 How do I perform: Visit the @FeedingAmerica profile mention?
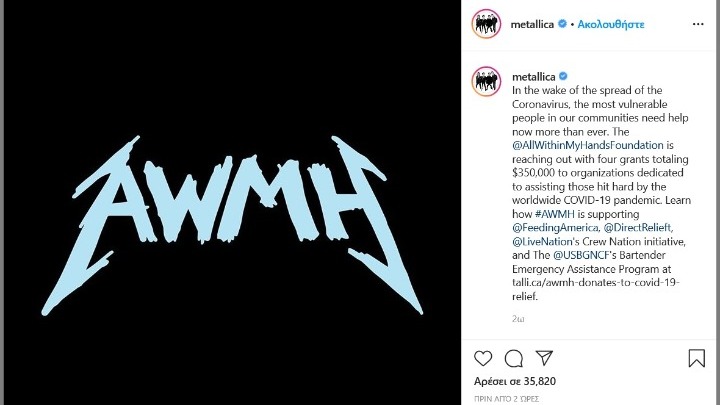point(555,227)
